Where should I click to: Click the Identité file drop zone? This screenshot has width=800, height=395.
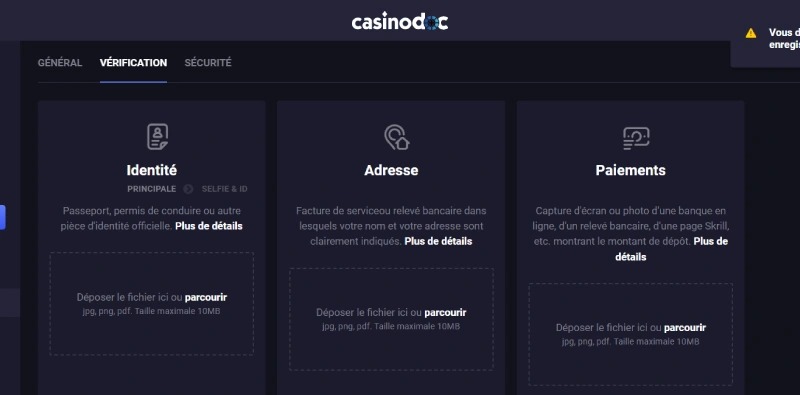(x=152, y=304)
